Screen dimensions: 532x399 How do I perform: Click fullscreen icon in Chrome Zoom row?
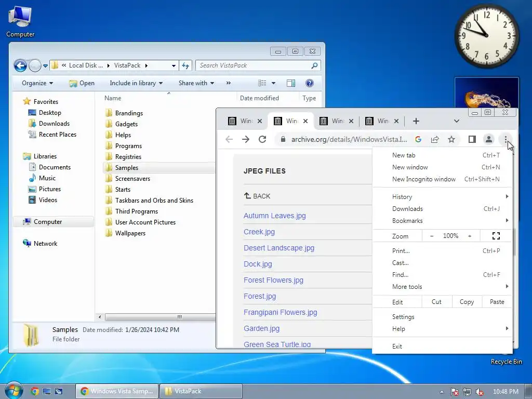click(x=496, y=236)
